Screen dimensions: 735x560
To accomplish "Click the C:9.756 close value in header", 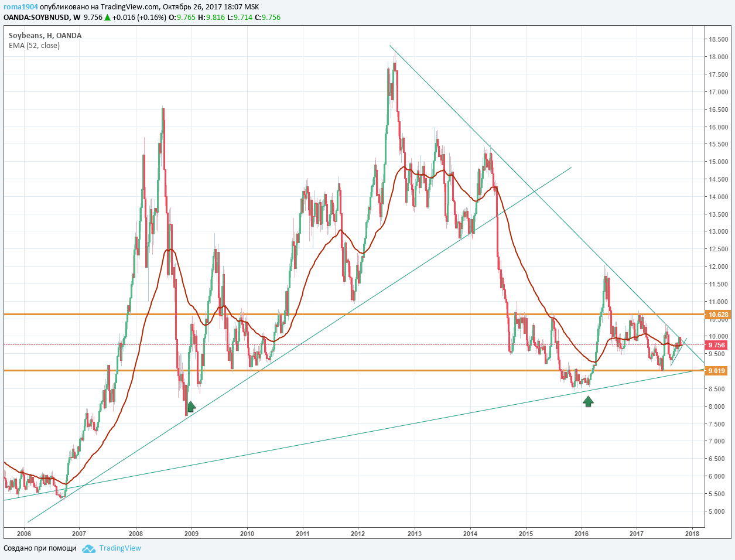I will coord(268,18).
